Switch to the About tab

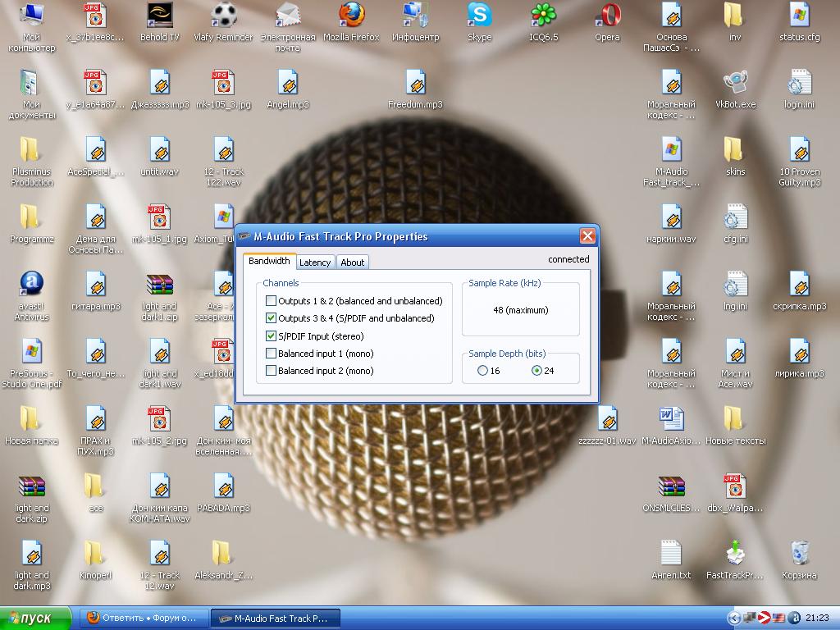(x=353, y=262)
